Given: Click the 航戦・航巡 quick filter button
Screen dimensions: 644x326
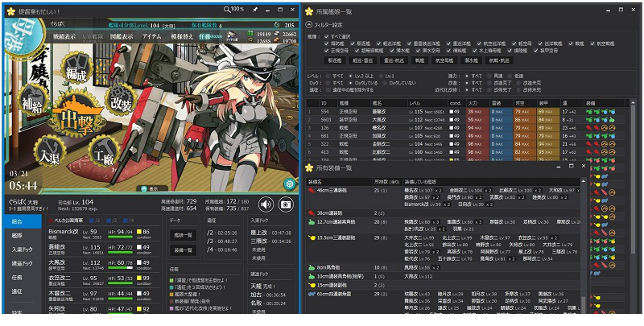Looking at the screenshot, I should (x=499, y=60).
